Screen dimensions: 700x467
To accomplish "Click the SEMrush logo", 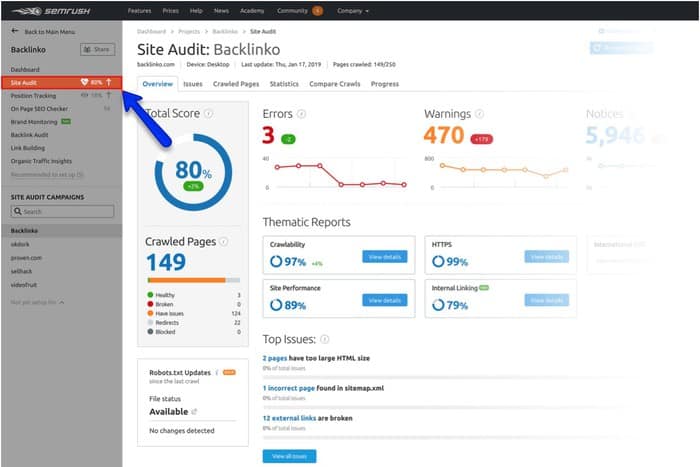I will [51, 11].
